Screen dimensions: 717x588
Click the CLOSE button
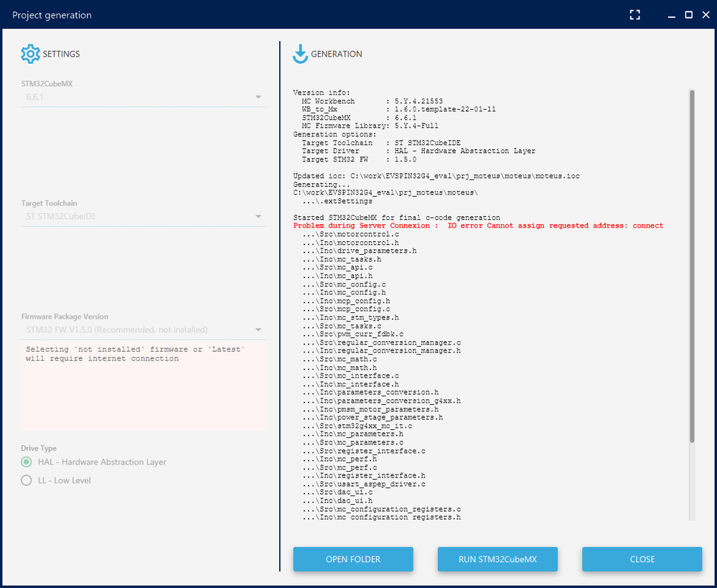642,559
